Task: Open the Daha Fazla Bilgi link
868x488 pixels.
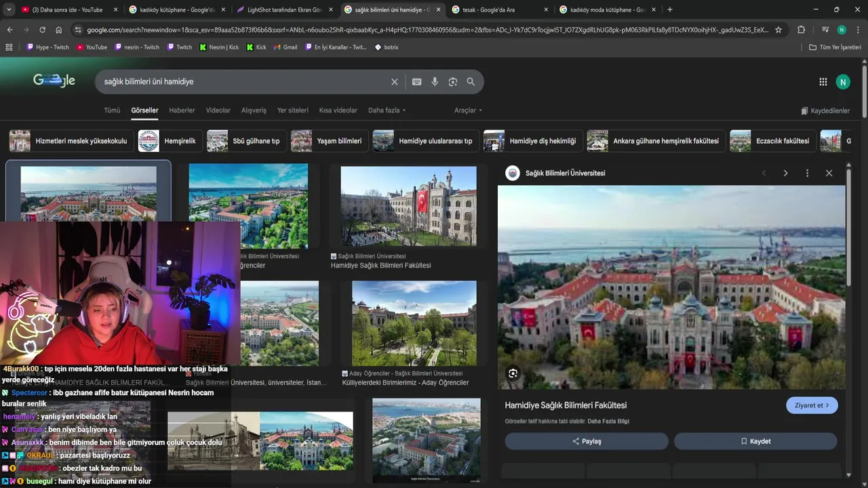Action: (608, 422)
